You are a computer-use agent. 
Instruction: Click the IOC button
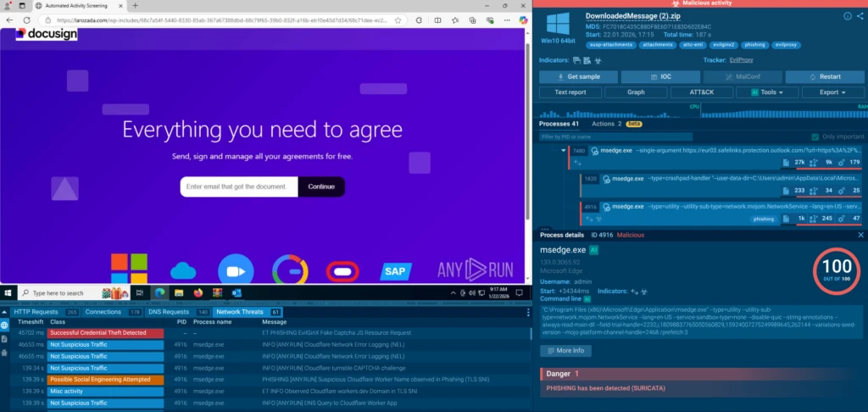click(659, 77)
